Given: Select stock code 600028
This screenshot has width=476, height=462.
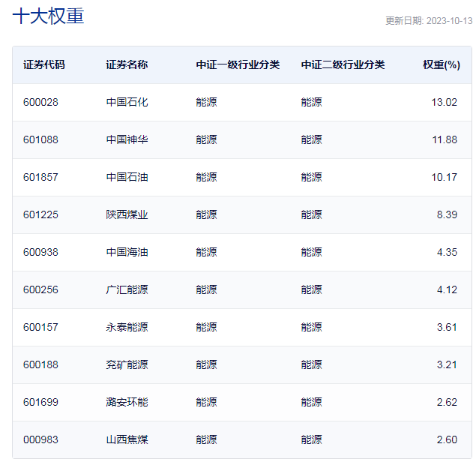Looking at the screenshot, I should click(40, 102).
